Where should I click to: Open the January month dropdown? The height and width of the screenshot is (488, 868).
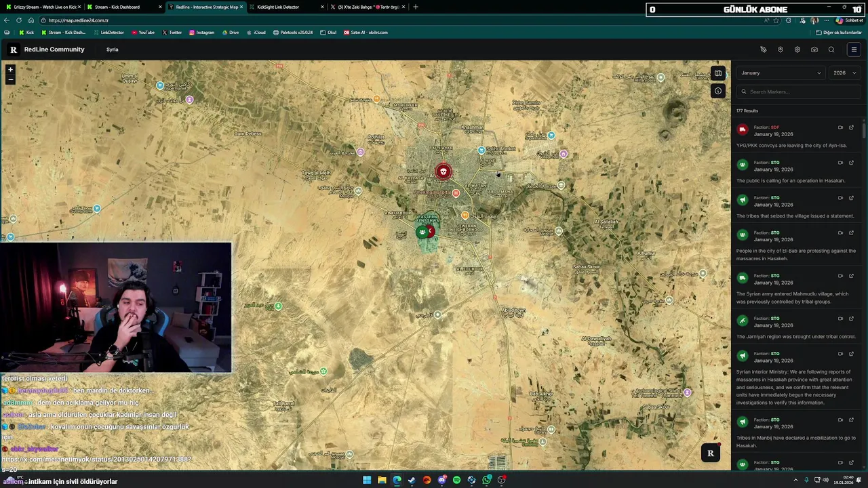click(781, 73)
